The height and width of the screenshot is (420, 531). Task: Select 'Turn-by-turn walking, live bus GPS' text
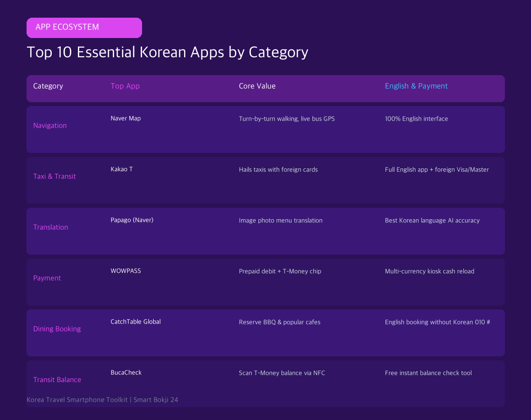(x=287, y=119)
